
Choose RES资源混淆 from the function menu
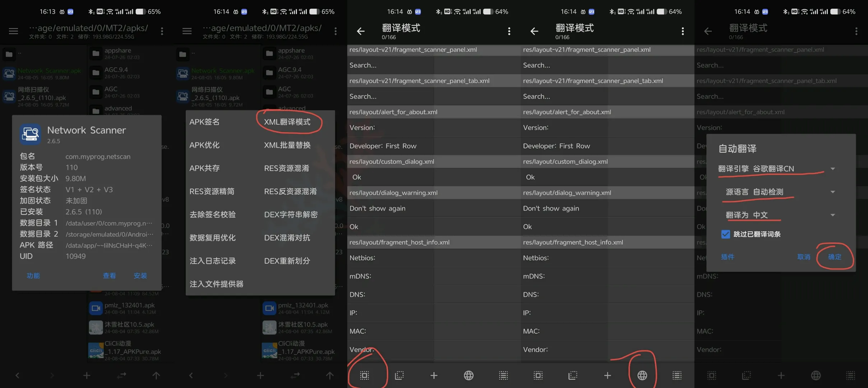click(287, 168)
